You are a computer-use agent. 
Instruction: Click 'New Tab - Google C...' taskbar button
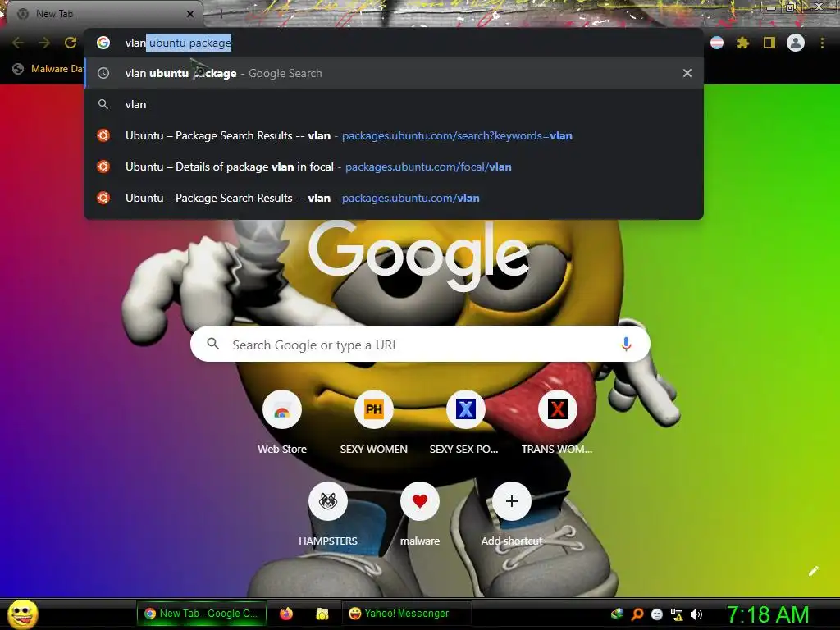click(x=202, y=614)
